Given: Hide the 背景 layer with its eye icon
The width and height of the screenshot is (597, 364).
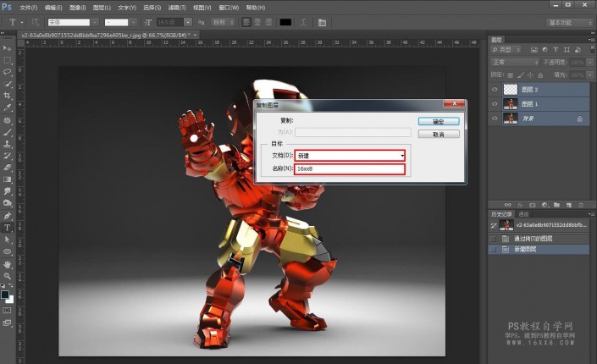Looking at the screenshot, I should (x=495, y=119).
